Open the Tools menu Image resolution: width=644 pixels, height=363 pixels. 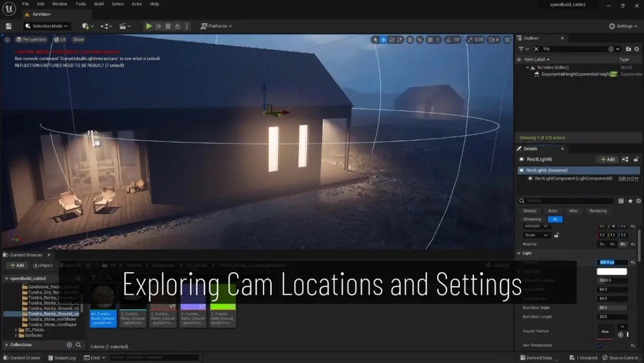coord(81,4)
